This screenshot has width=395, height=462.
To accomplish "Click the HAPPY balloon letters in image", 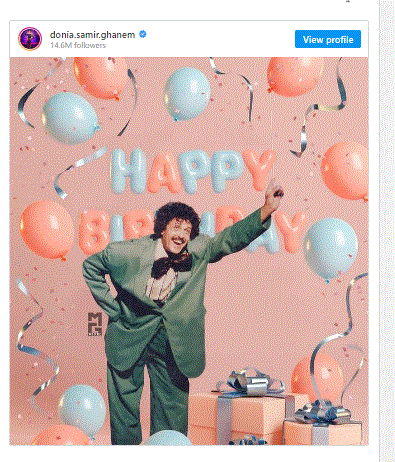I will coord(193,171).
